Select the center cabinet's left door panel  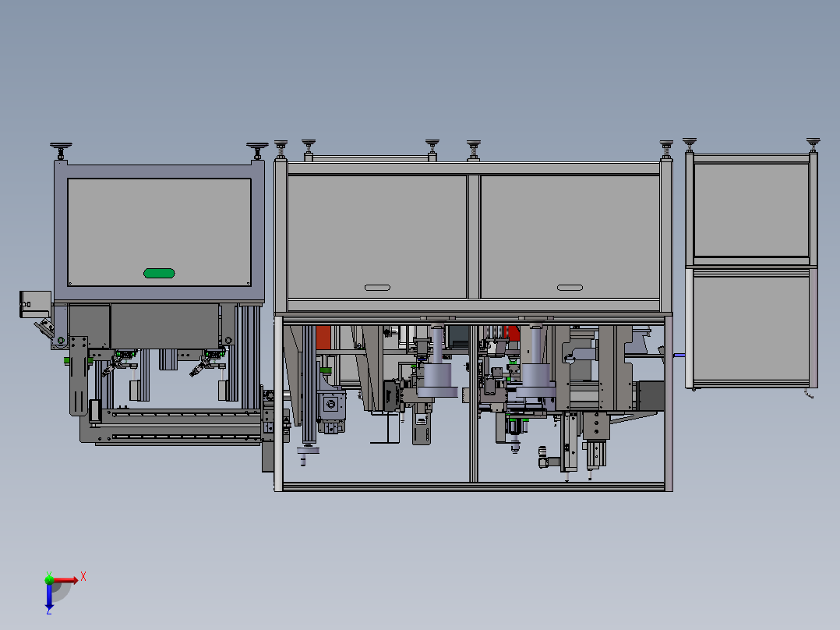[377, 236]
